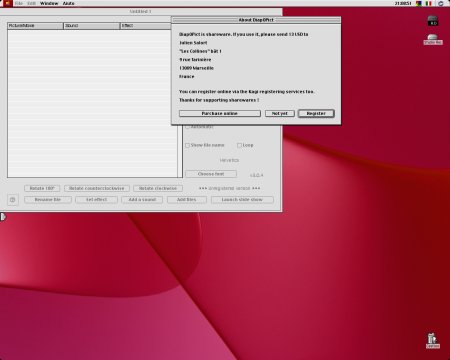The height and width of the screenshot is (360, 450).
Task: Open the Aiuto help menu
Action: 68,3
